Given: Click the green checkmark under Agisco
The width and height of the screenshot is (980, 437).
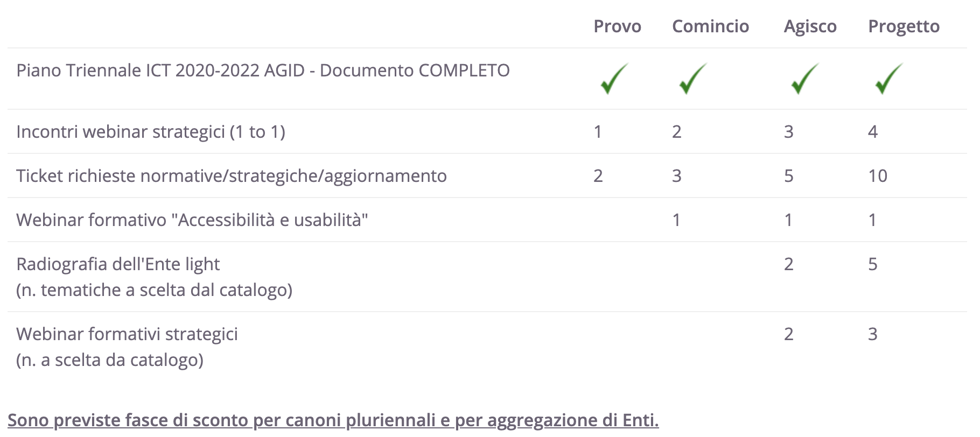Looking at the screenshot, I should (x=805, y=79).
